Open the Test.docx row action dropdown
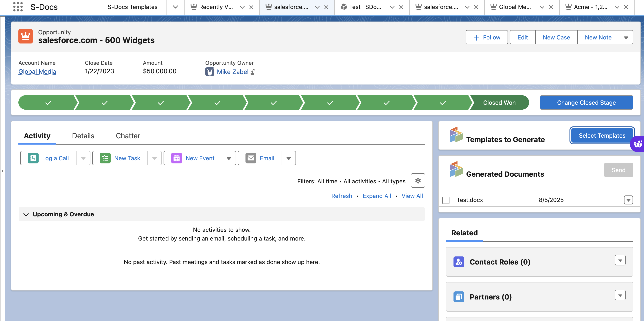The height and width of the screenshot is (321, 644). click(628, 200)
